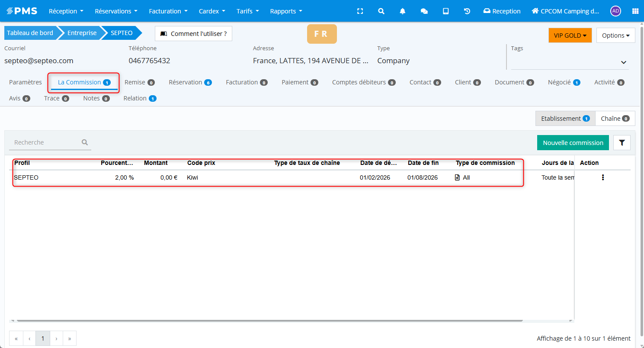This screenshot has height=348, width=644.
Task: Switch to Chaîne commissions view
Action: 615,119
